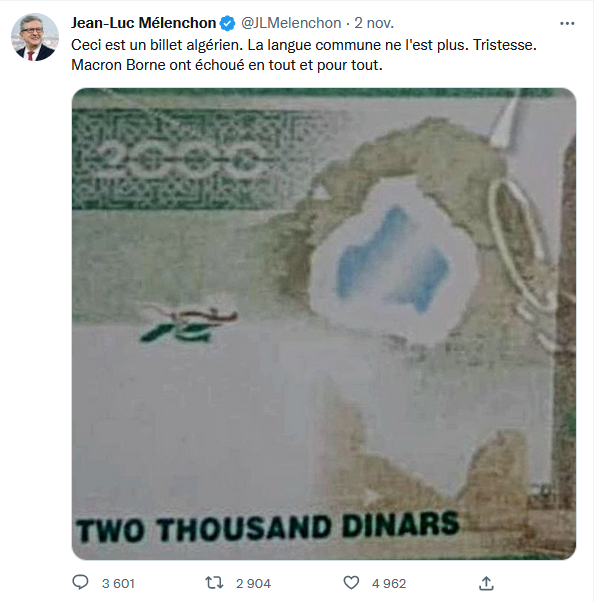The width and height of the screenshot is (599, 602).
Task: Open Jean-Luc Mélenchon's profile picture
Action: tap(35, 37)
